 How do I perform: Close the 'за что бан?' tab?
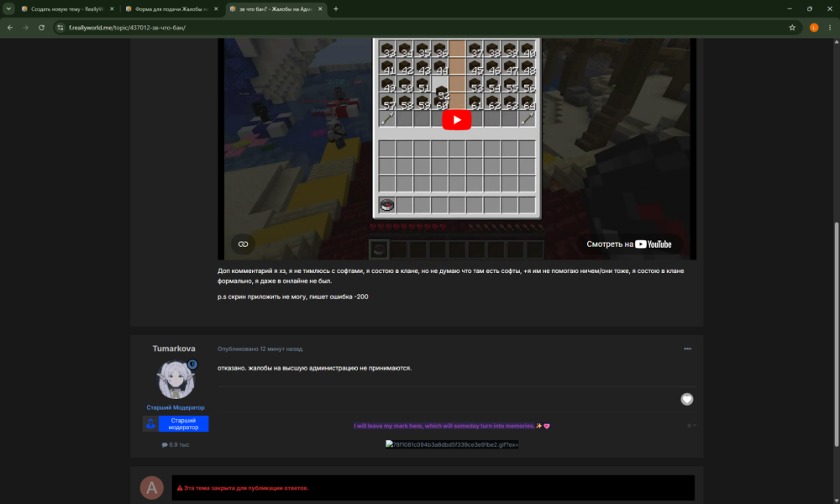[320, 9]
